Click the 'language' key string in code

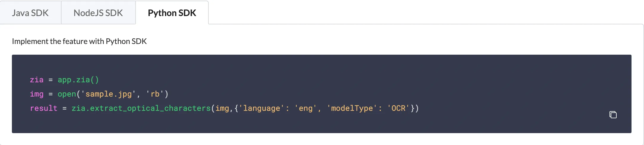(x=262, y=108)
